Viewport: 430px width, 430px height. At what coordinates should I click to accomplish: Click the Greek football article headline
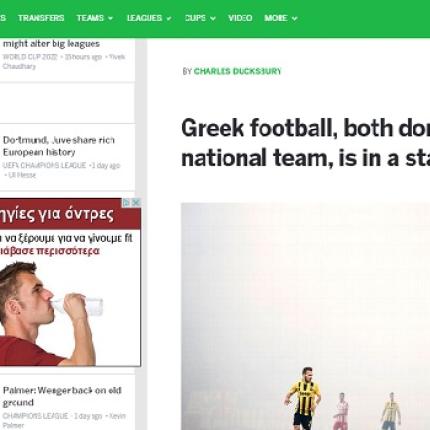coord(305,143)
